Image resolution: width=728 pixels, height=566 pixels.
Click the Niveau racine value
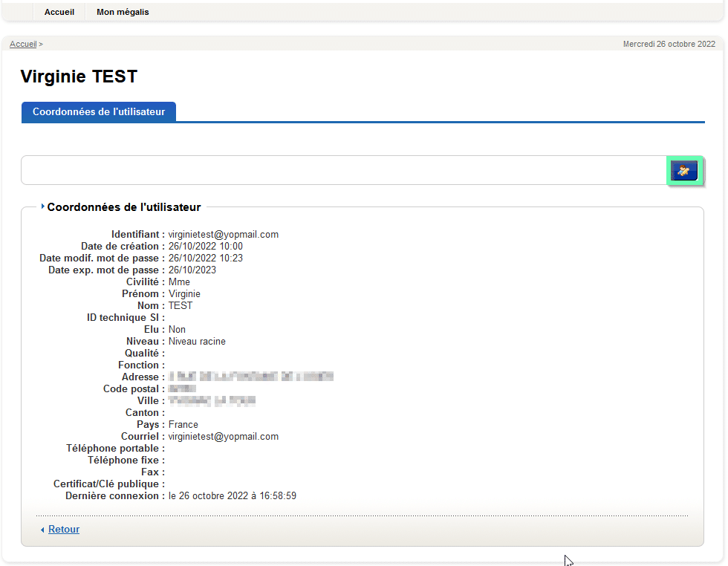point(197,342)
